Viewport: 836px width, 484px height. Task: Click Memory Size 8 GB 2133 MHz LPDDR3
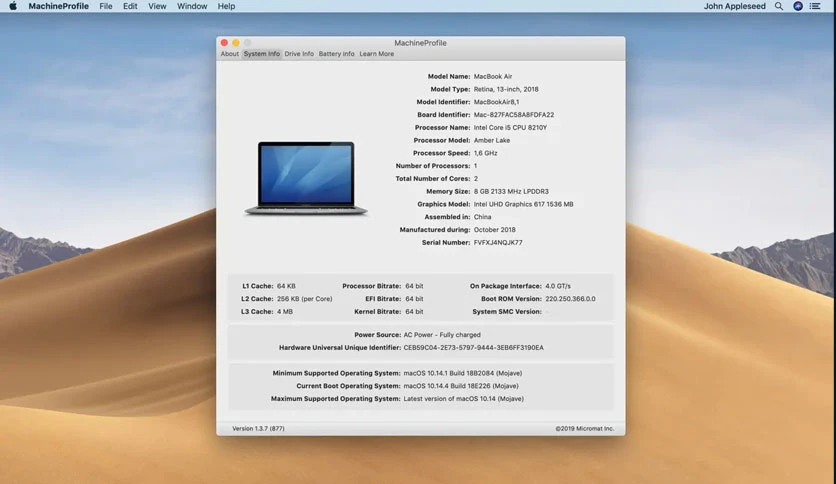tap(511, 192)
